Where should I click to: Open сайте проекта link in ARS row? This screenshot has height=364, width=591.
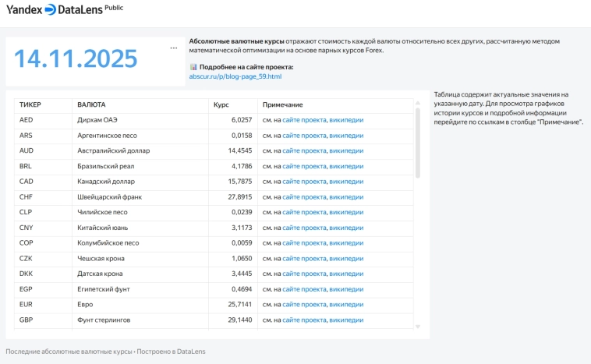point(304,136)
